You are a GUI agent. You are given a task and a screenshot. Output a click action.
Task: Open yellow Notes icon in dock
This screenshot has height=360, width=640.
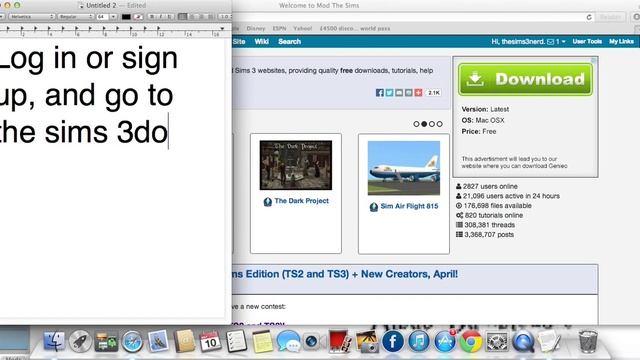click(x=262, y=342)
